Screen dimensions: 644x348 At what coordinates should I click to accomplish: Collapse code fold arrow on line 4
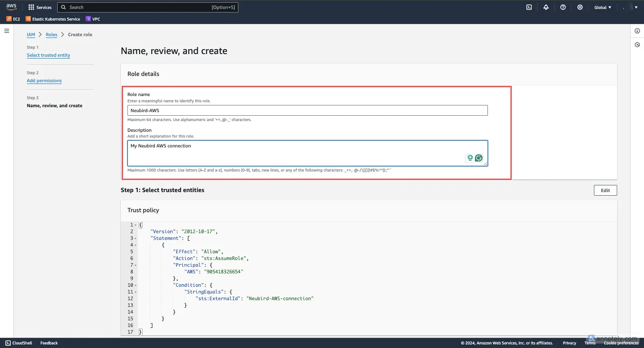136,245
